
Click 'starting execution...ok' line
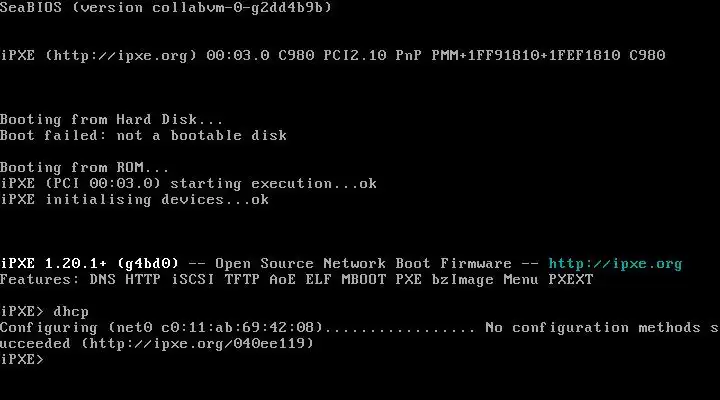(273, 183)
